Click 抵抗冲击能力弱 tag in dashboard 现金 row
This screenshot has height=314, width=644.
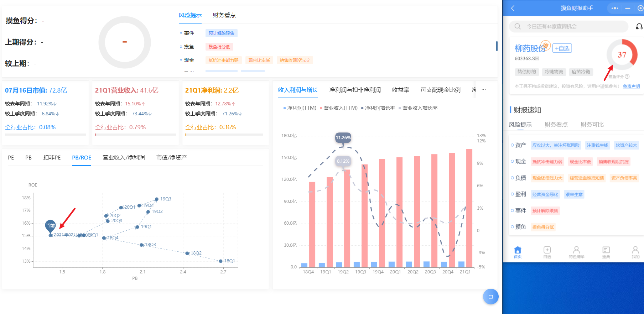click(223, 60)
